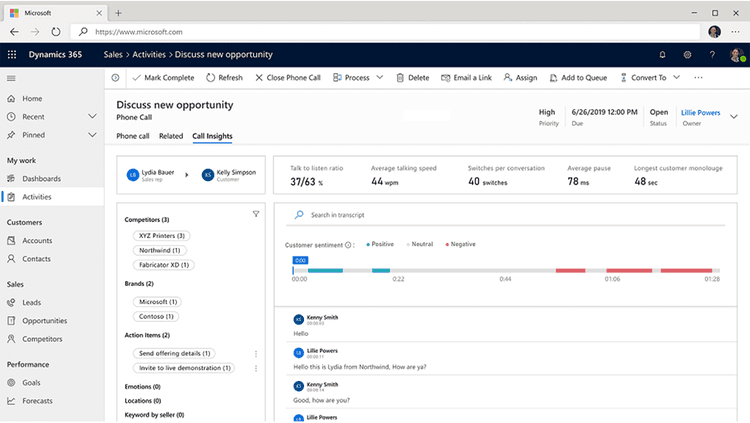
Task: Select Invite to live demonstration (1) tag
Action: tap(184, 368)
